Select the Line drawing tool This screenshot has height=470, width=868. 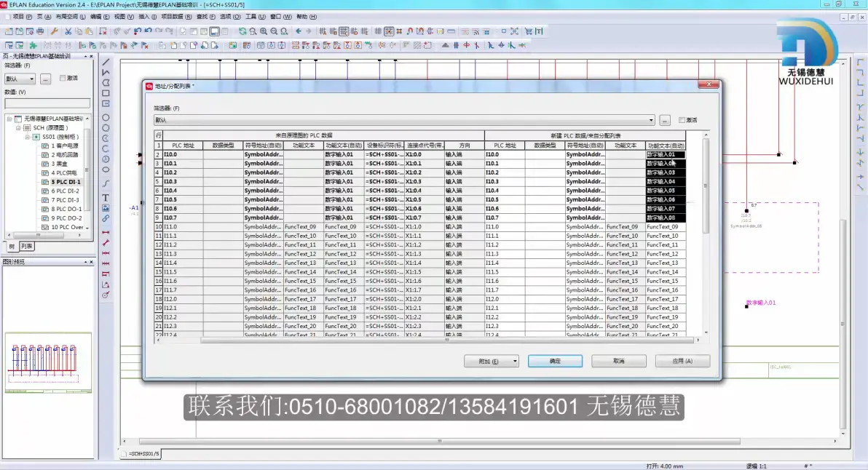coord(106,62)
